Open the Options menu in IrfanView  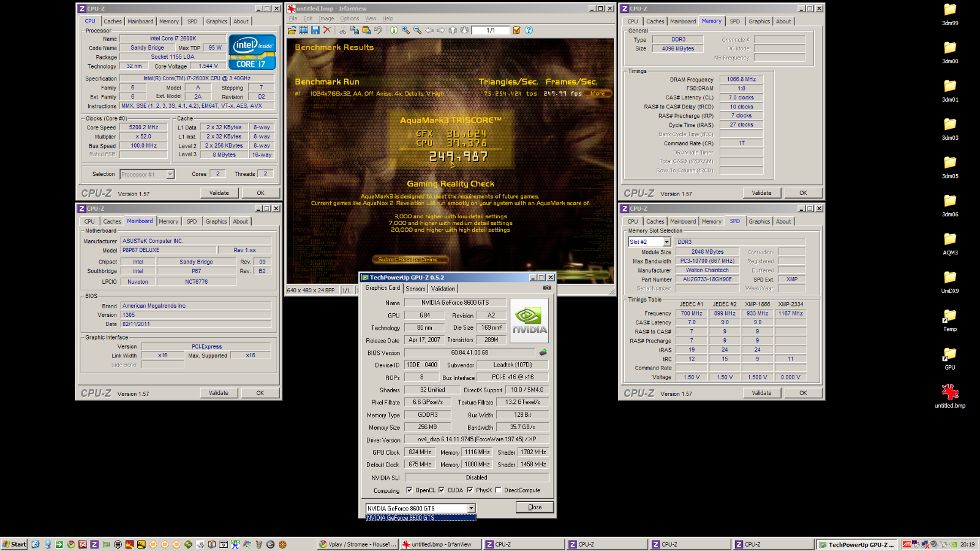pos(349,18)
